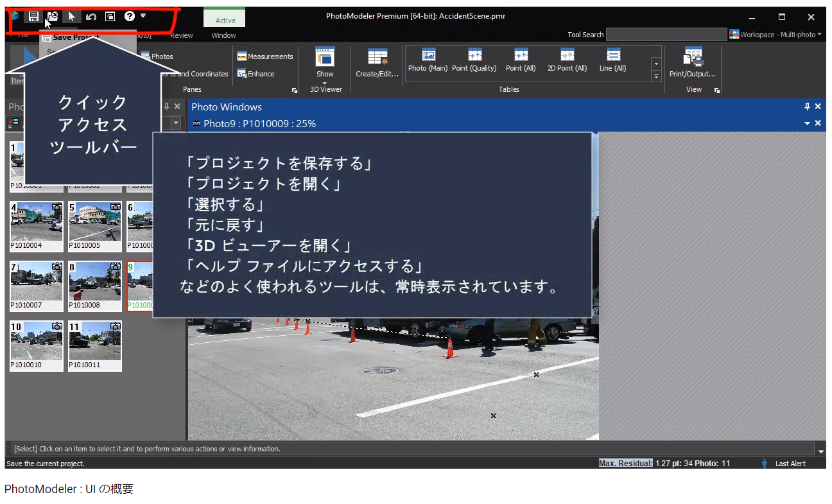This screenshot has width=832, height=504.
Task: Click the camera icon beside Photo9 title
Action: click(x=196, y=123)
